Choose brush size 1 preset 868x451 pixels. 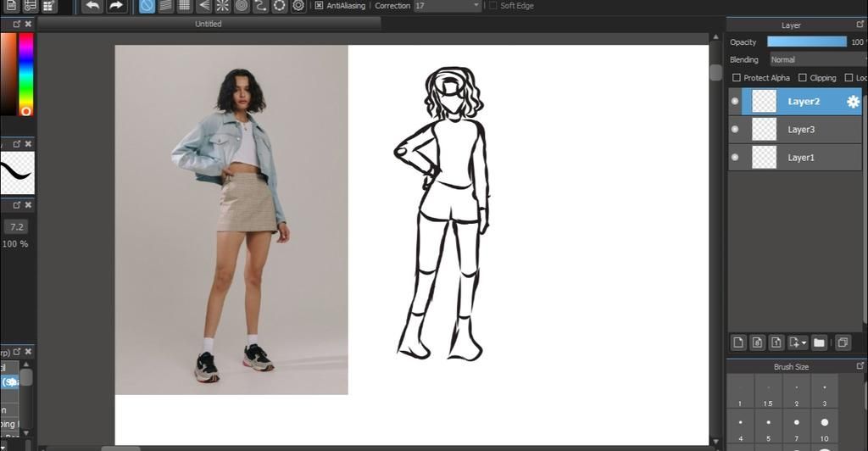(x=740, y=393)
